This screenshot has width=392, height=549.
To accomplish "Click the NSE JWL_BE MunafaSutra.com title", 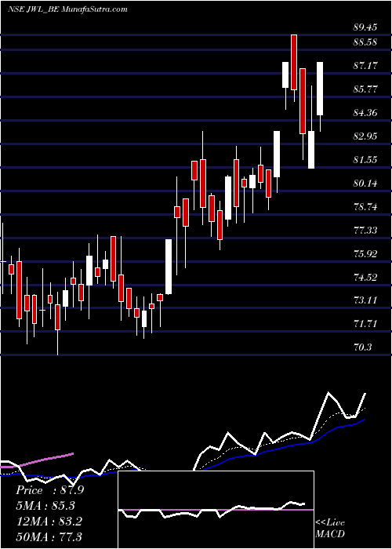I will coord(68,9).
